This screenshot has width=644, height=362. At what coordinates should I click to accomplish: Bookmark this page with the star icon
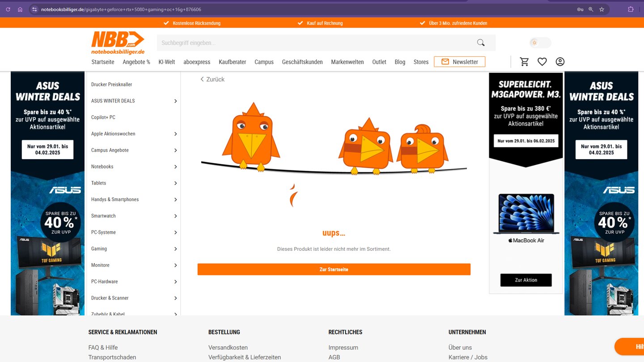pyautogui.click(x=602, y=9)
